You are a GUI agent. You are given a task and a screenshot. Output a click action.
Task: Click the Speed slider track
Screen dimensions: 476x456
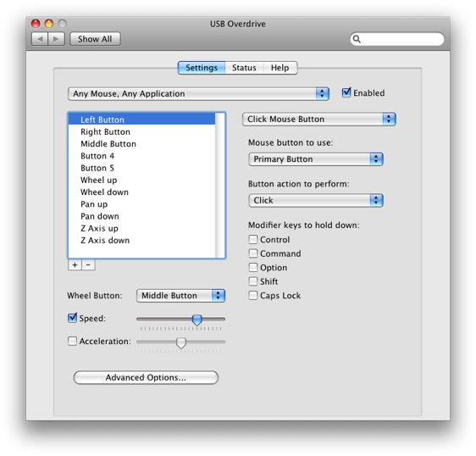pos(180,319)
